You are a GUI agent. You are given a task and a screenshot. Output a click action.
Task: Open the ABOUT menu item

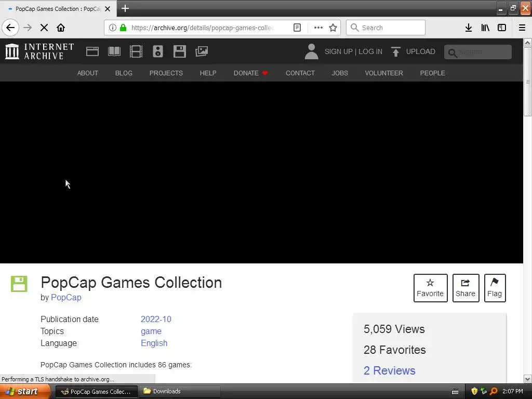coord(87,73)
